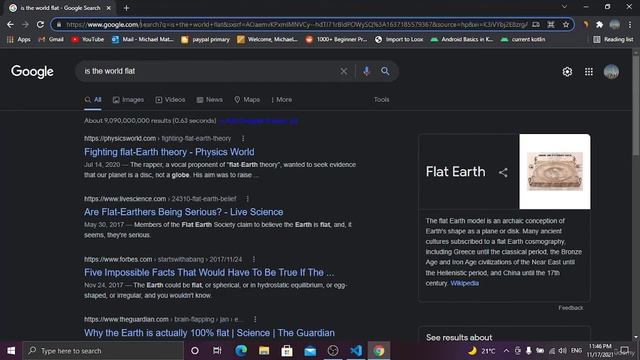The width and height of the screenshot is (640, 360).
Task: Go back to the previous page
Action: coord(10,24)
